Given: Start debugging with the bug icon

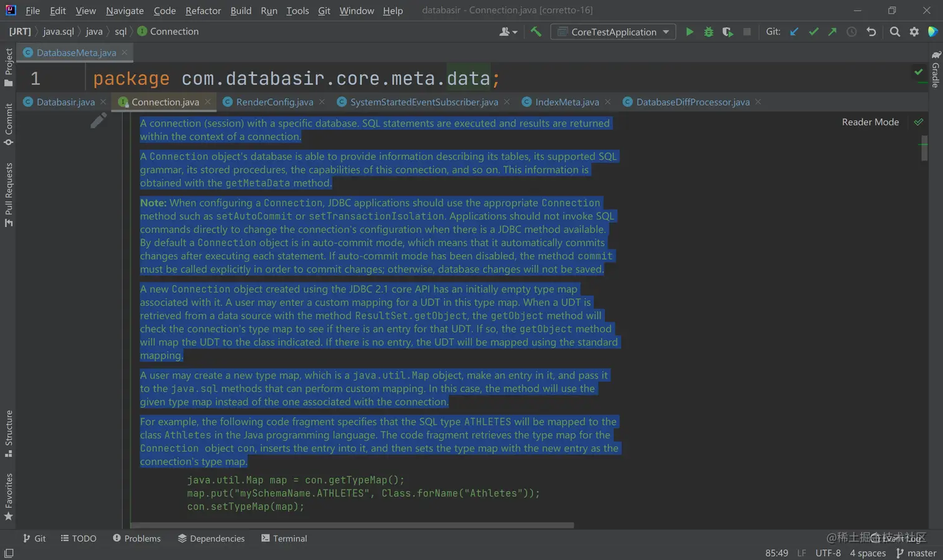Looking at the screenshot, I should coord(708,32).
